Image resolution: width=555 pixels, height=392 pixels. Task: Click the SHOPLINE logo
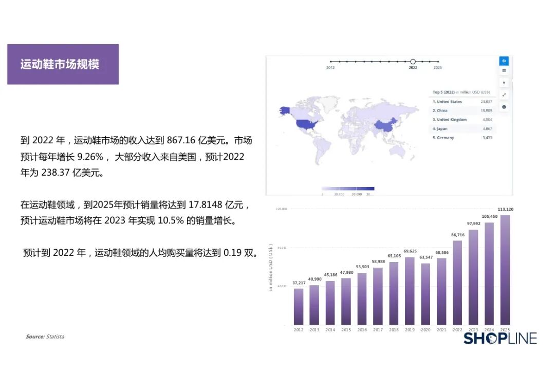[500, 338]
